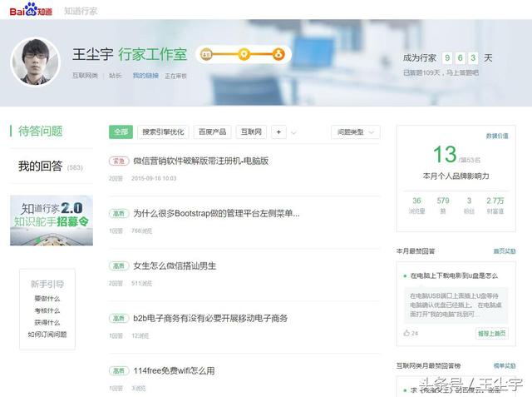The image size is (532, 397).
Task: Select the 互联网 category tab
Action: click(251, 132)
